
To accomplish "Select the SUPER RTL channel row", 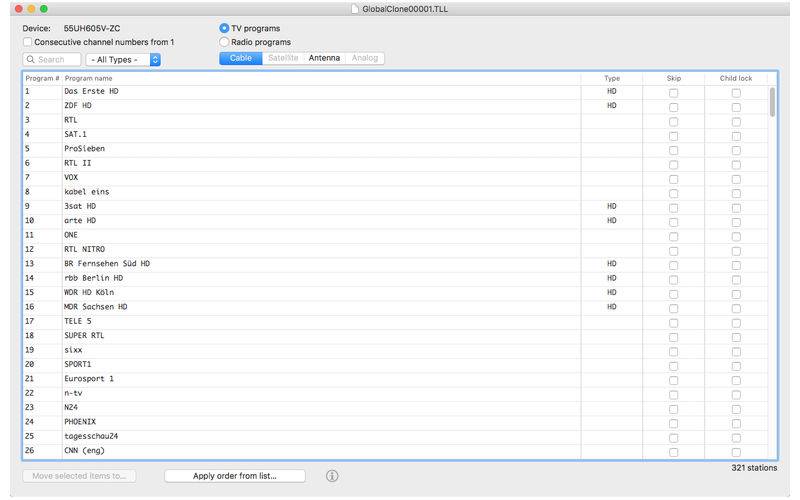I will [395, 336].
